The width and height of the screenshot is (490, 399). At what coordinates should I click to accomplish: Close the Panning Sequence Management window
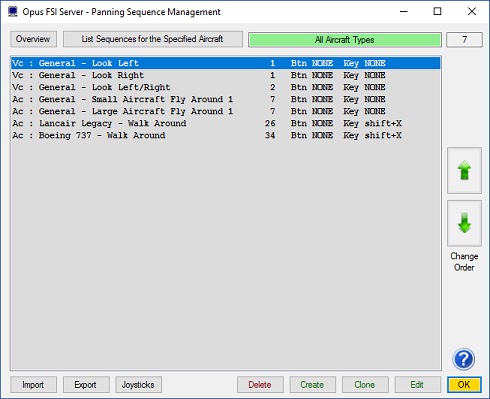471,12
